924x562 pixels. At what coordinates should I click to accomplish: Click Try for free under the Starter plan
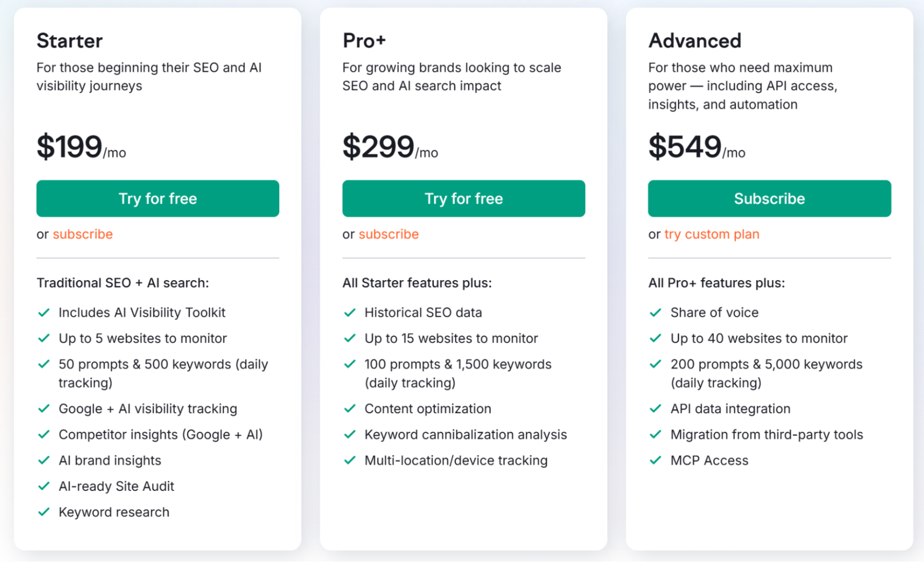157,198
